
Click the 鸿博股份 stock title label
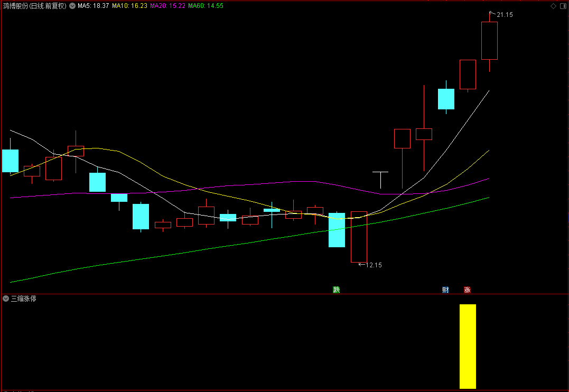click(35, 6)
